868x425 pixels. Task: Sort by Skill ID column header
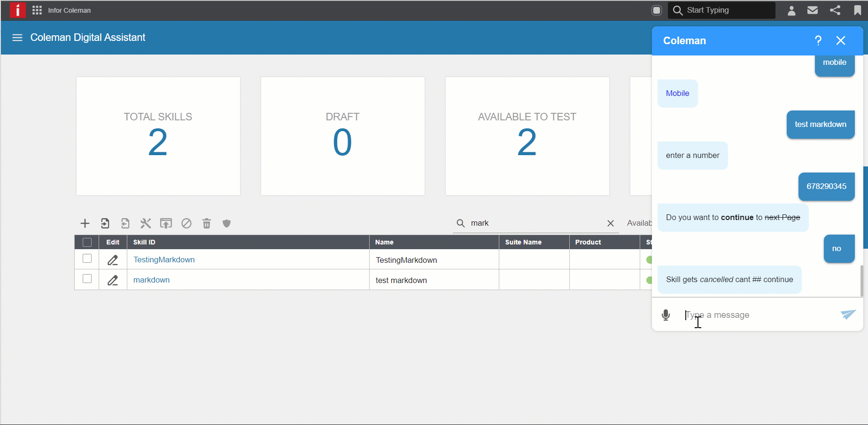pos(248,242)
